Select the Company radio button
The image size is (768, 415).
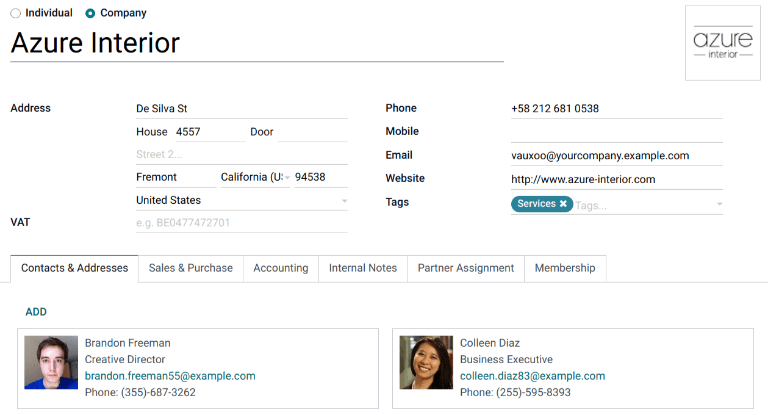(91, 13)
